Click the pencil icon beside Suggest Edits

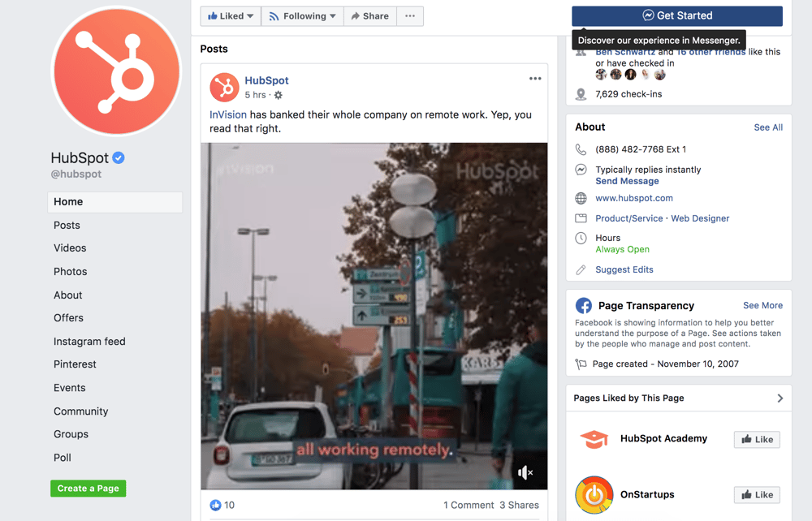(x=581, y=269)
